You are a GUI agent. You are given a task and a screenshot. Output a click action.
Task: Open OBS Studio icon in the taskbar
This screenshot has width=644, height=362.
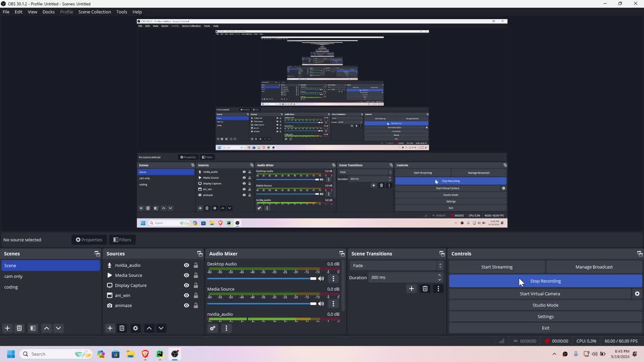(x=175, y=354)
